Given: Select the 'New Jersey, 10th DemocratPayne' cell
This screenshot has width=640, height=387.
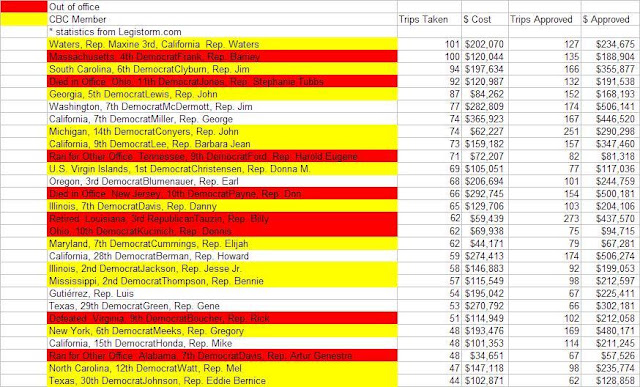Looking at the screenshot, I should point(222,194).
